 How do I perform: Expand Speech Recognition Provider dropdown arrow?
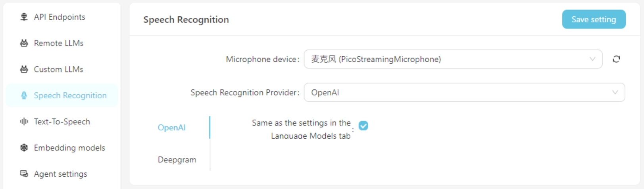615,92
